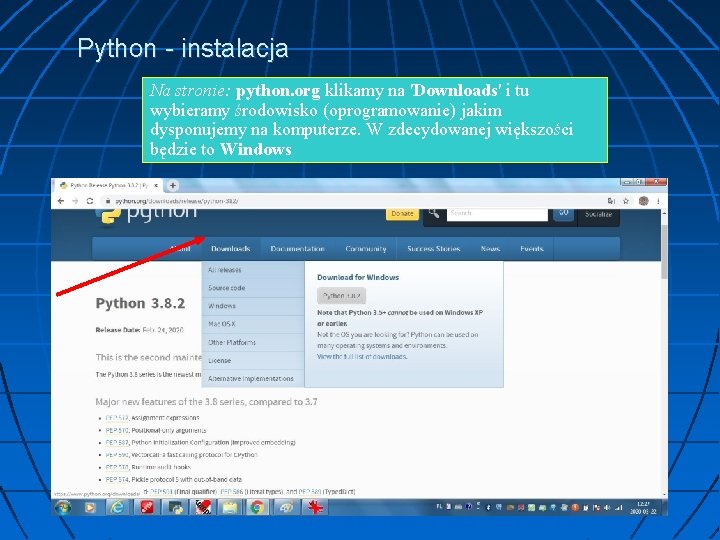The image size is (720, 540).
Task: Click the Python 3.8.2 download button
Action: (341, 296)
